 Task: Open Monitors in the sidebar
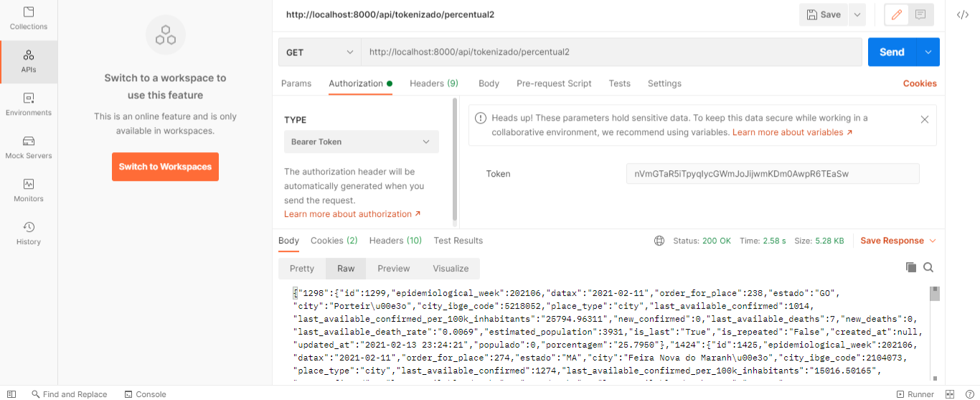point(29,191)
